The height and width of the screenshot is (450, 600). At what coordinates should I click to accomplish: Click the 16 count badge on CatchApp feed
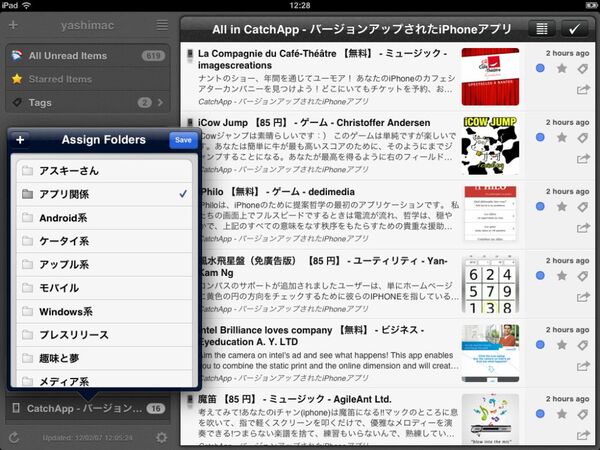(x=156, y=409)
